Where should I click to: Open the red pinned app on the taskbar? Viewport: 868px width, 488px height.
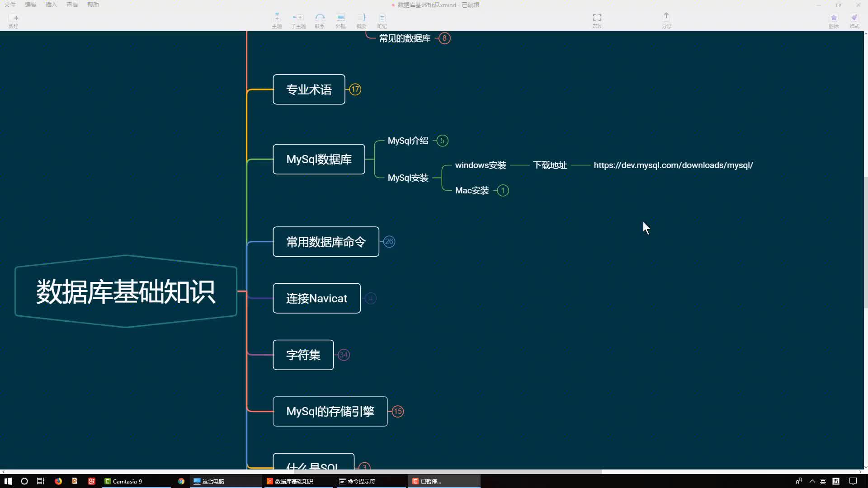coord(92,481)
